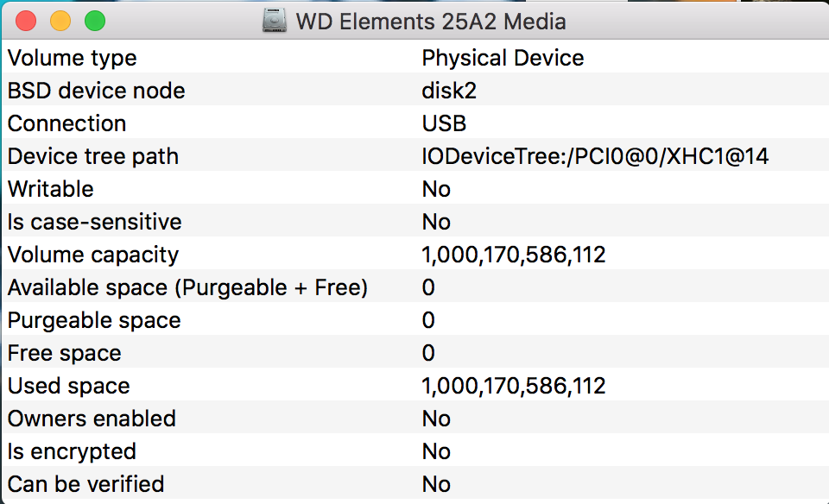829x504 pixels.
Task: Select the USB connection value
Action: pos(444,123)
